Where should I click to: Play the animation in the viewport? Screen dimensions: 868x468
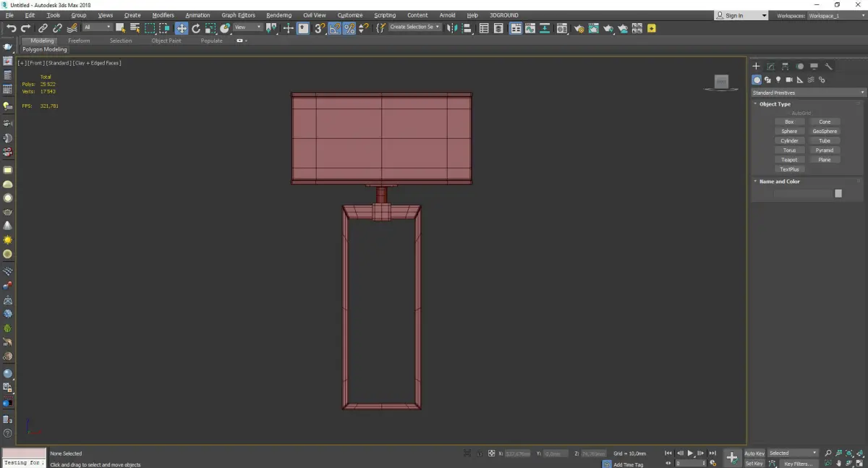[690, 454]
